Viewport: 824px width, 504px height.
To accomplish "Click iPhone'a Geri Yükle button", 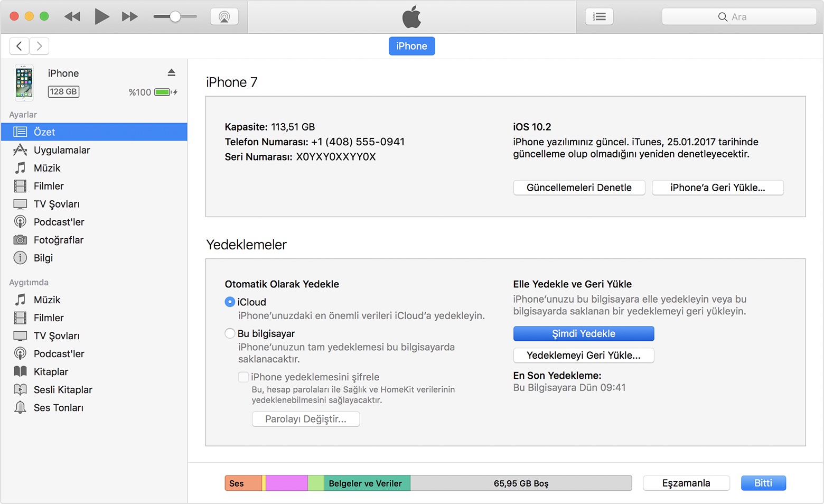I will 717,188.
